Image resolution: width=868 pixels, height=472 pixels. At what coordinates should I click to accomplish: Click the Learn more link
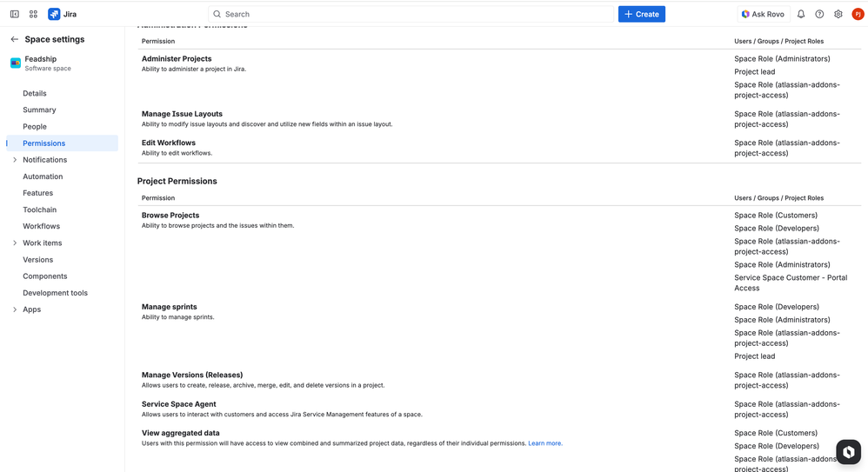click(544, 443)
